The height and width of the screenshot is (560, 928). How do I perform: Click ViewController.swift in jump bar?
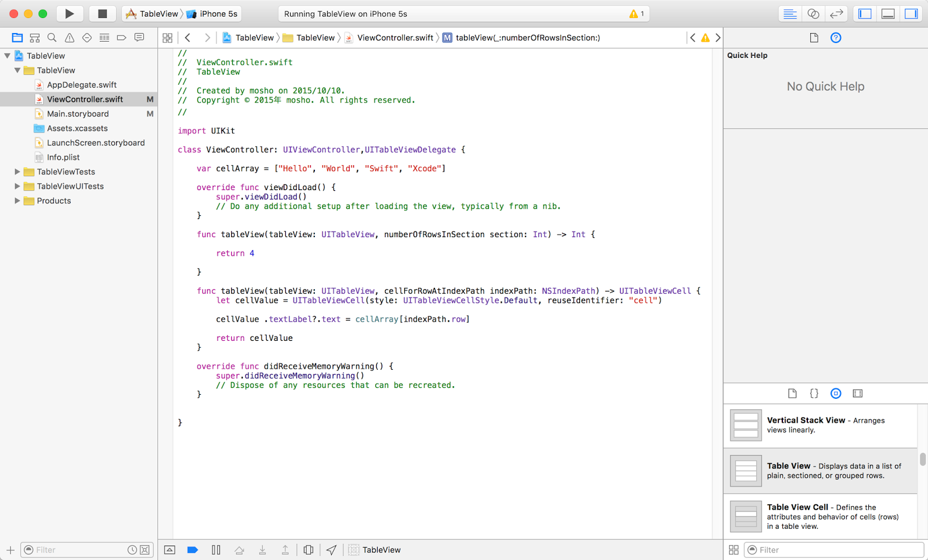tap(389, 38)
